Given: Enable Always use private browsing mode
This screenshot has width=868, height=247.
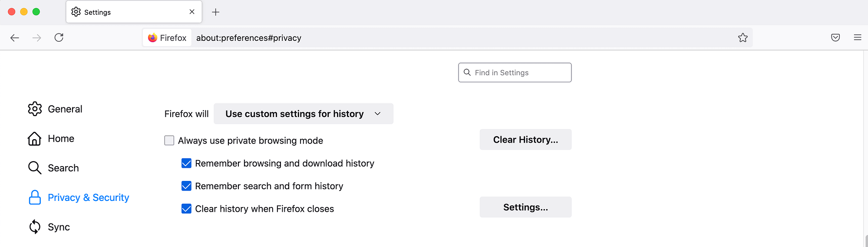Looking at the screenshot, I should 169,140.
